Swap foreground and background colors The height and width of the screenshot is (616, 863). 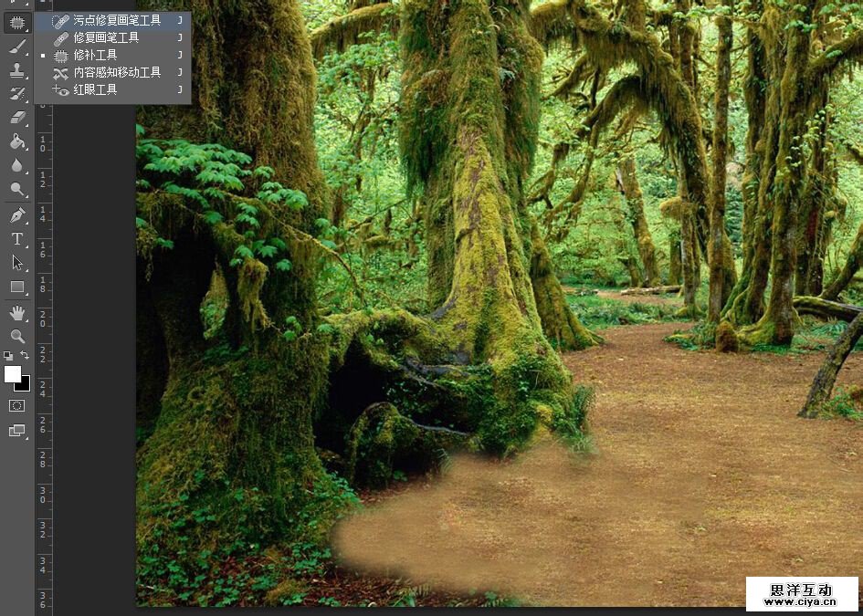[x=25, y=355]
